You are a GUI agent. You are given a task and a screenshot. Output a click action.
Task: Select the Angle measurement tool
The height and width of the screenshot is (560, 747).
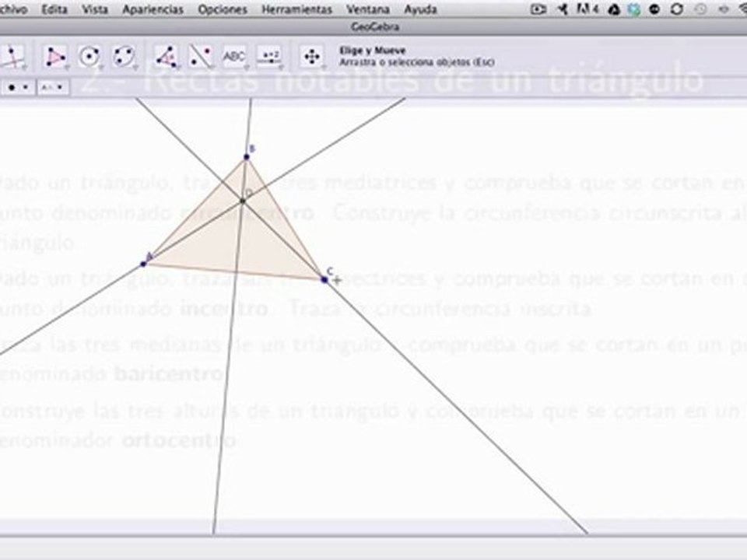click(x=167, y=57)
